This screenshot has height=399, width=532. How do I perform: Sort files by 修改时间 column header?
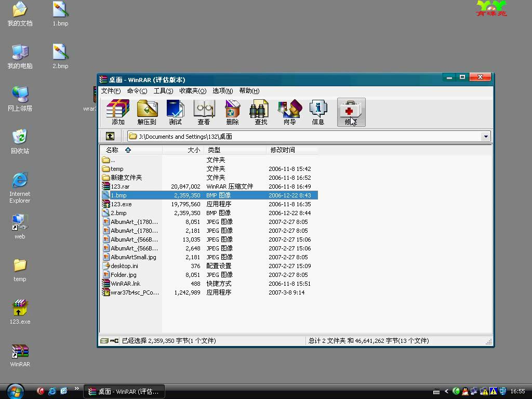(x=292, y=150)
